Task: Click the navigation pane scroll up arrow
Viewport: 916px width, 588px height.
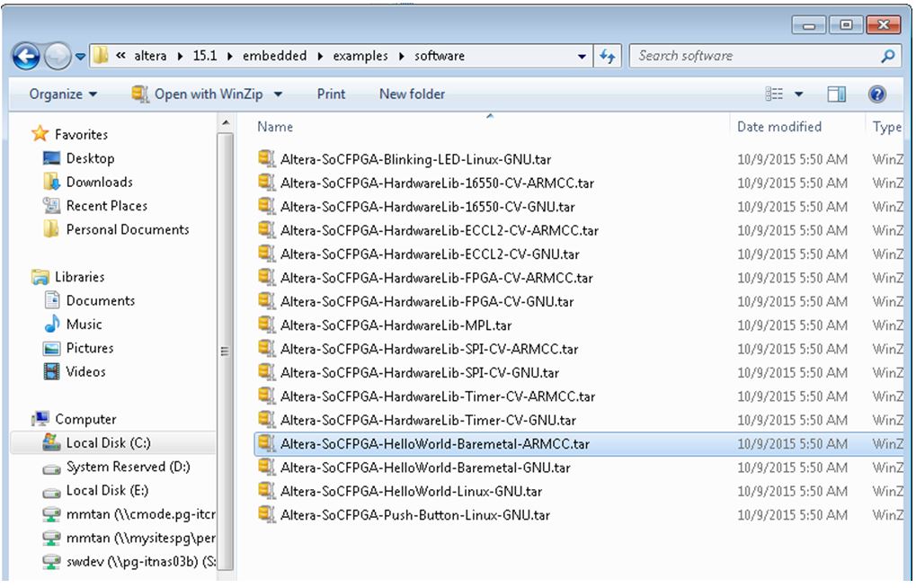Action: pos(226,123)
